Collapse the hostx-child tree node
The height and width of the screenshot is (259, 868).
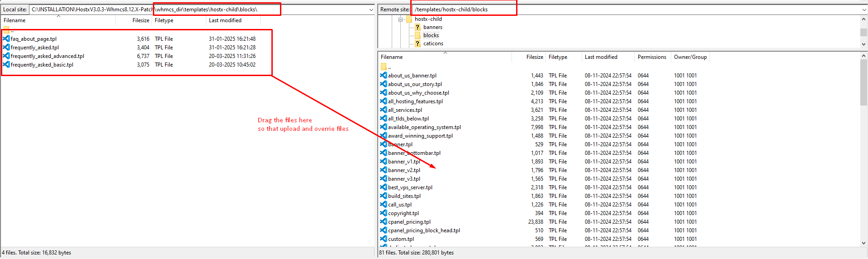400,19
